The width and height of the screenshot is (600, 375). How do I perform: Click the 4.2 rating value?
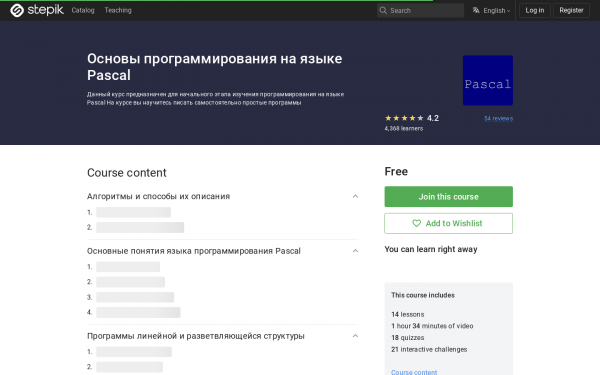pos(433,118)
